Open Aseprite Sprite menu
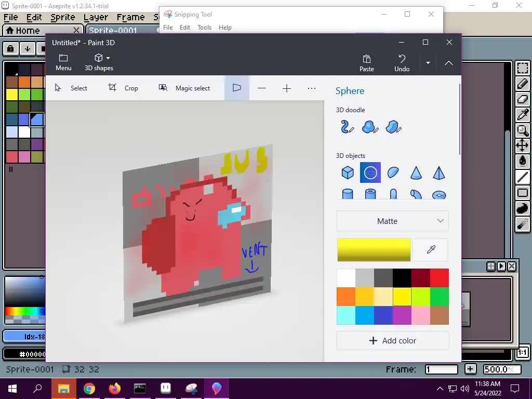 click(x=63, y=17)
